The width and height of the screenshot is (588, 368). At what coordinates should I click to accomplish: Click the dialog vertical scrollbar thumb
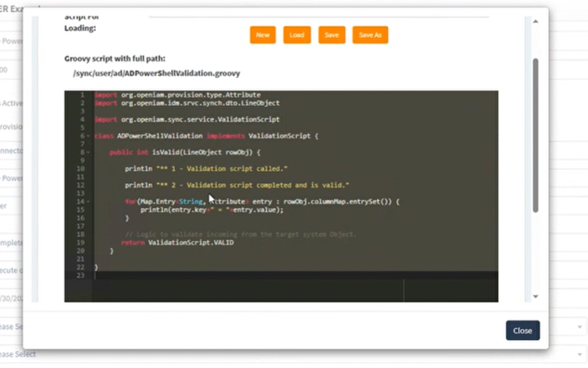click(536, 136)
